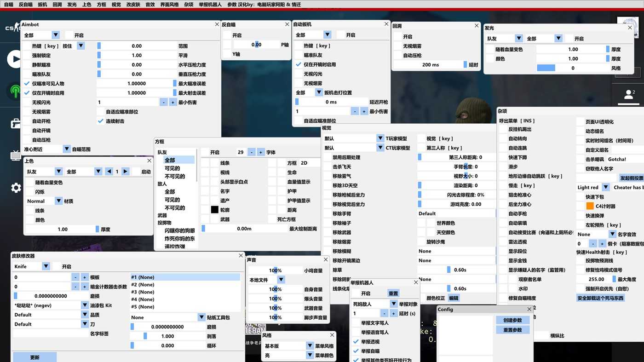This screenshot has width=644, height=362.
Task: Open the inventory briefcase icon in sidebar
Action: [16, 123]
